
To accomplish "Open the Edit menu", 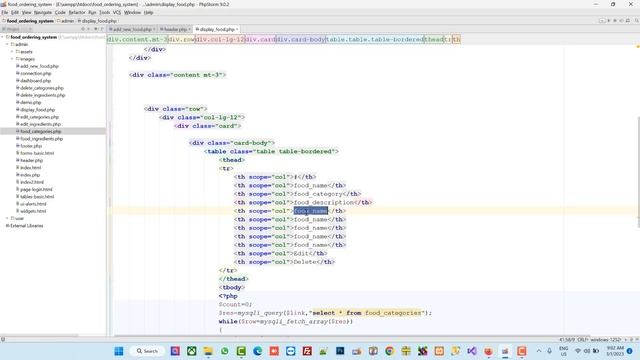I will (15, 13).
